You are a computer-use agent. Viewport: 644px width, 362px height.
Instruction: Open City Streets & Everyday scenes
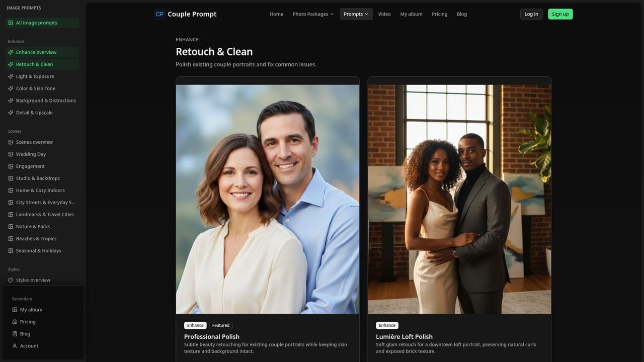coord(42,203)
